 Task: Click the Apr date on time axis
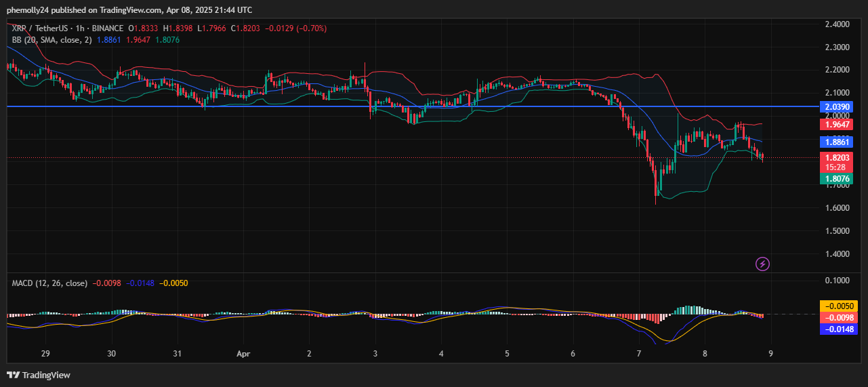click(x=243, y=354)
